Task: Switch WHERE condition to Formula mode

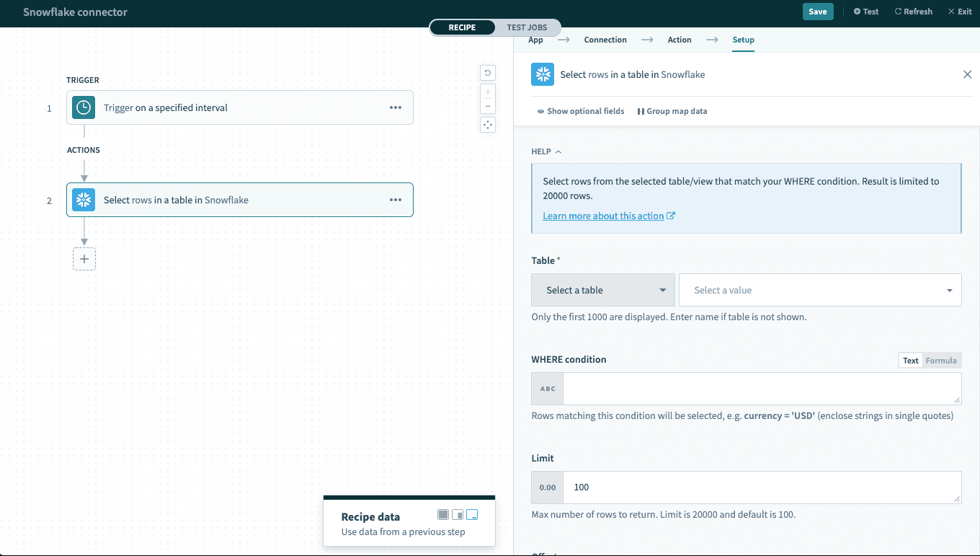Action: point(941,360)
